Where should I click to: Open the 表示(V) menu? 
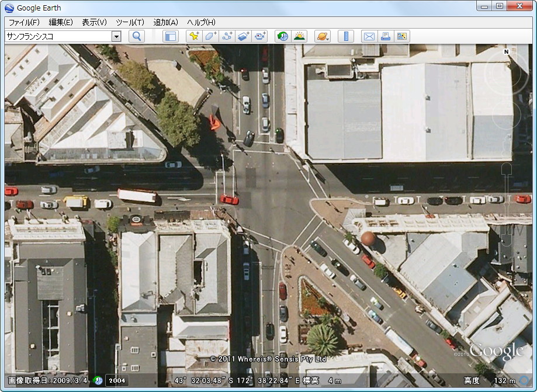click(95, 23)
